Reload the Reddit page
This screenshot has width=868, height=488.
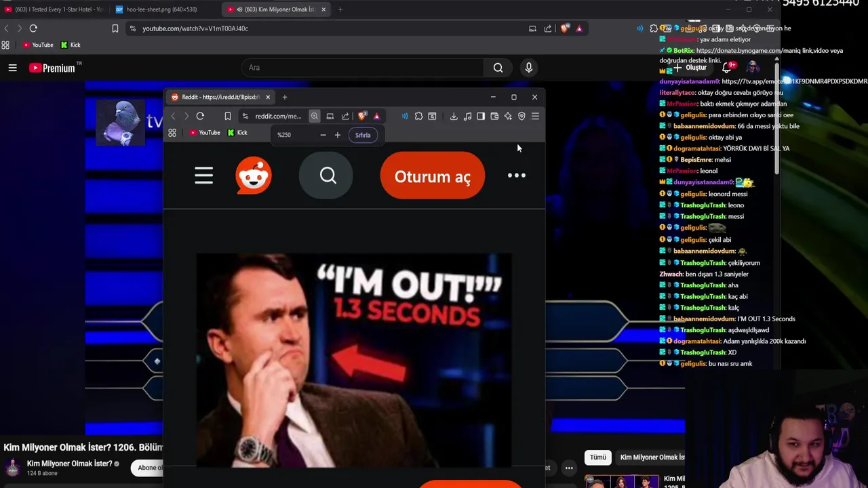tap(200, 116)
